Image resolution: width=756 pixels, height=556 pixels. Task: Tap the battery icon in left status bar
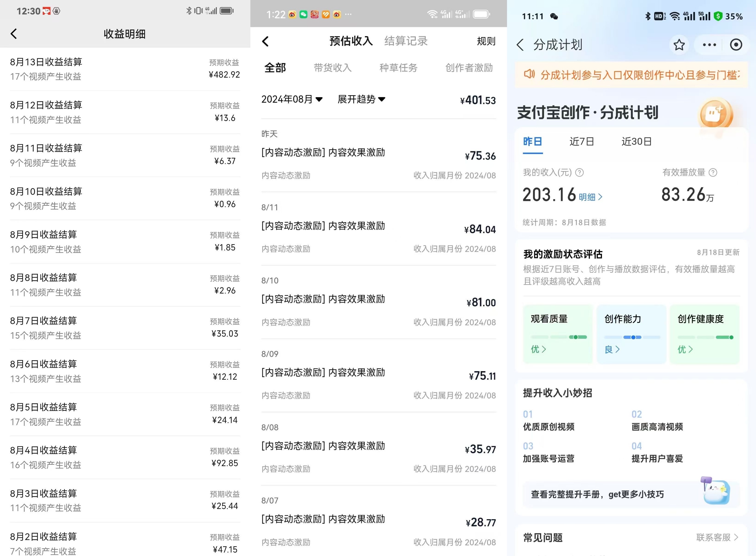(227, 11)
